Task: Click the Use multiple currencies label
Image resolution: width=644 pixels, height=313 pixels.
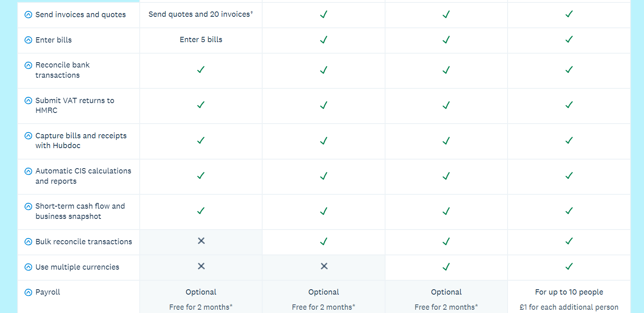Action: [77, 267]
